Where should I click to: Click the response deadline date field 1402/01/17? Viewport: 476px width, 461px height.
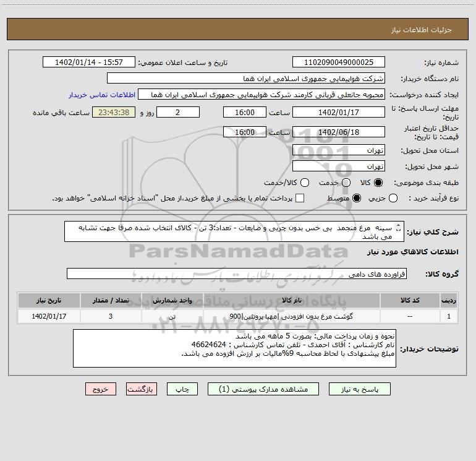point(339,113)
